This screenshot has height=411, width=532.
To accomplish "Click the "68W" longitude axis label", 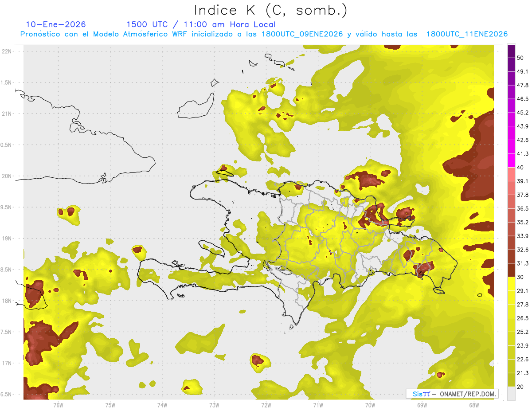I will tap(473, 404).
